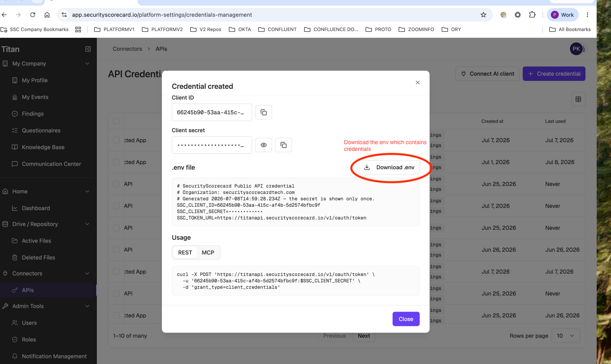Open the SSC Company Bookmarks folder

[x=35, y=29]
